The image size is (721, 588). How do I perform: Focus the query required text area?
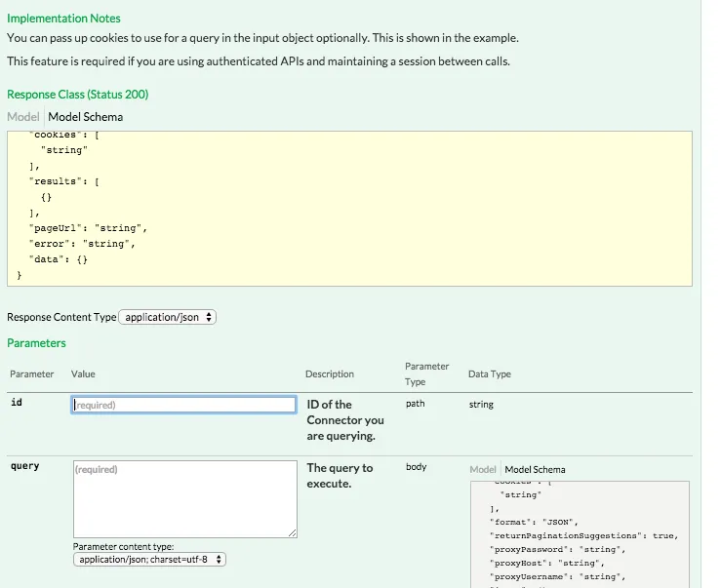point(183,497)
